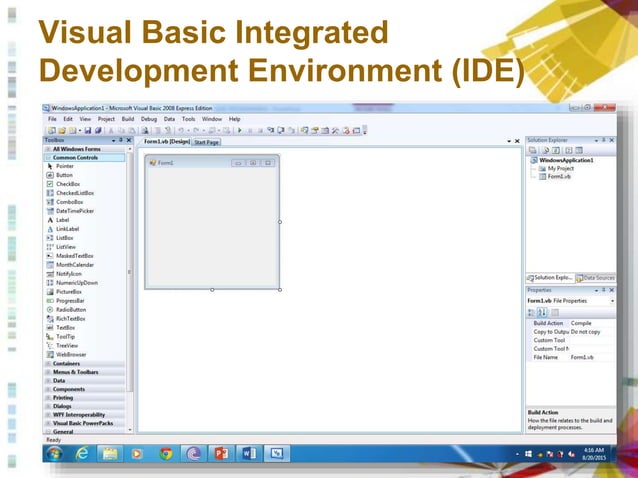Switch to the Data Sources tab
Screen dimensions: 638x478
[x=600, y=277]
